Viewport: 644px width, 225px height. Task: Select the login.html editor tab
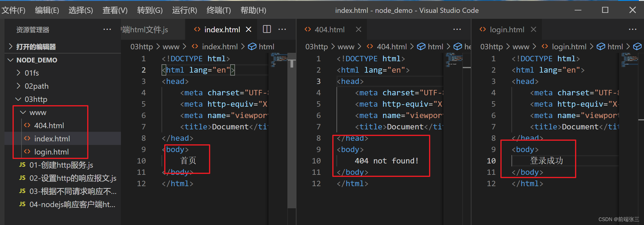point(507,30)
